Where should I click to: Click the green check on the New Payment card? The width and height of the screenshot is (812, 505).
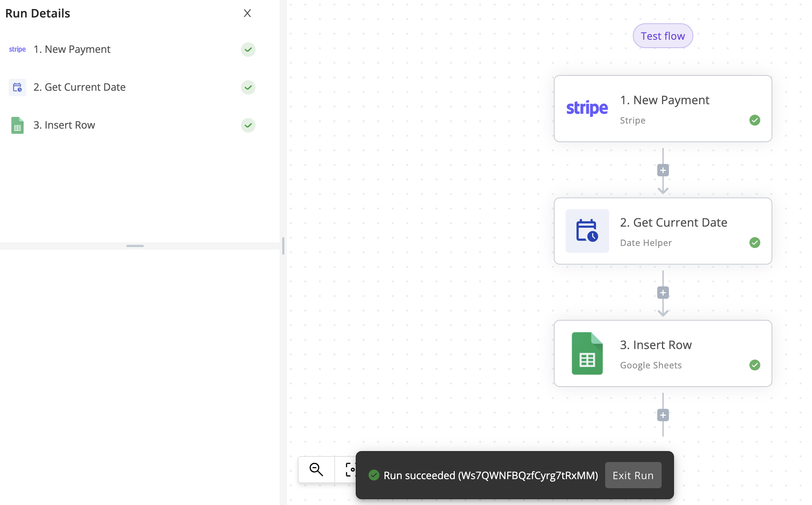pos(754,120)
